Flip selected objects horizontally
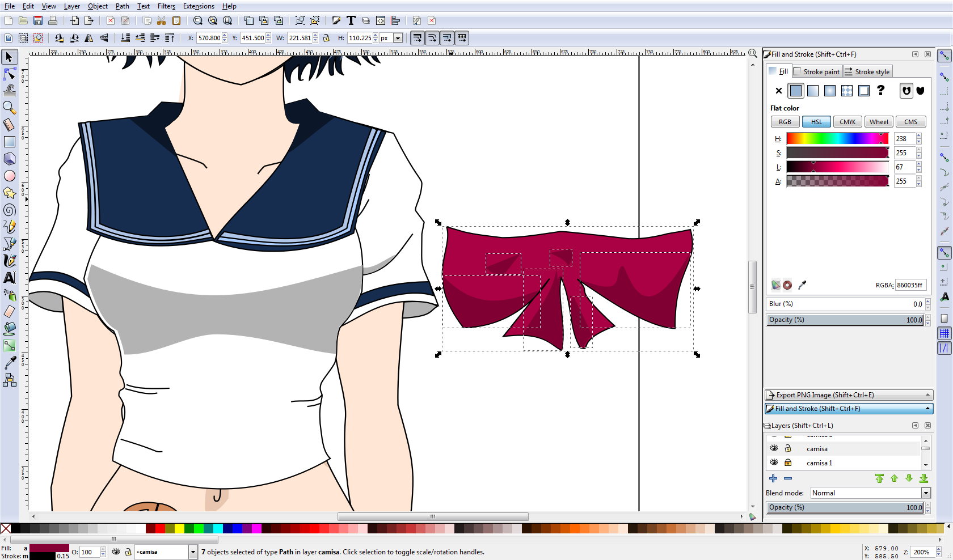This screenshot has height=560, width=953. click(x=89, y=38)
